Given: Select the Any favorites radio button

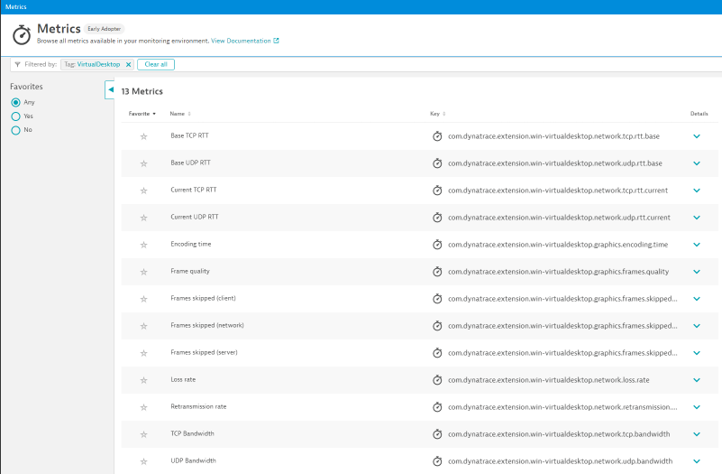Looking at the screenshot, I should click(16, 102).
